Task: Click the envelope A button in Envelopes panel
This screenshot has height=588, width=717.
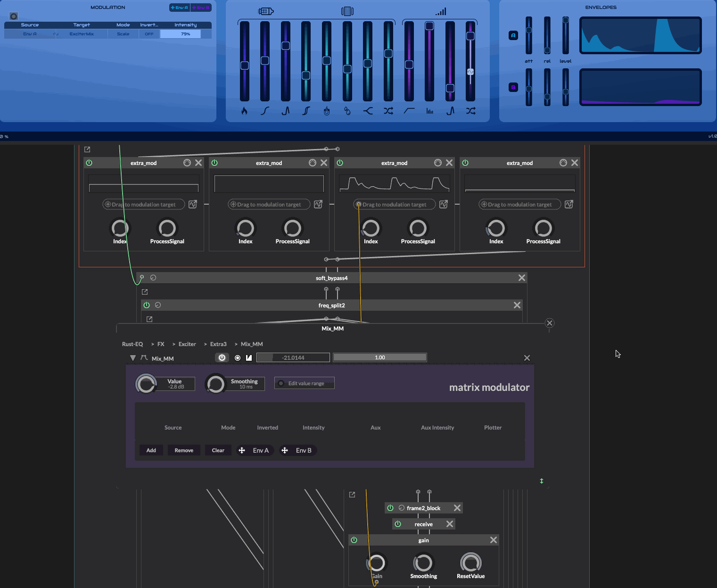Action: [513, 35]
